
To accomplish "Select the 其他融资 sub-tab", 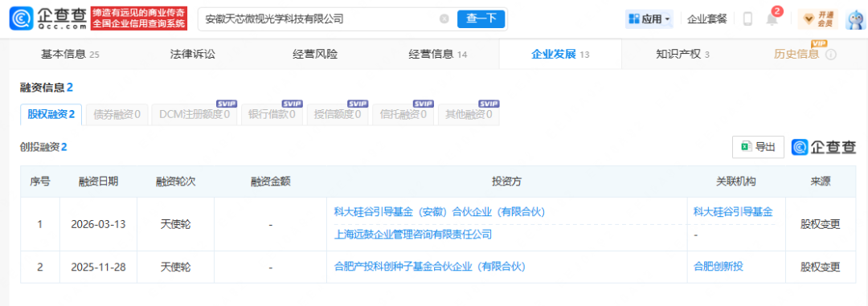I will coord(469,115).
